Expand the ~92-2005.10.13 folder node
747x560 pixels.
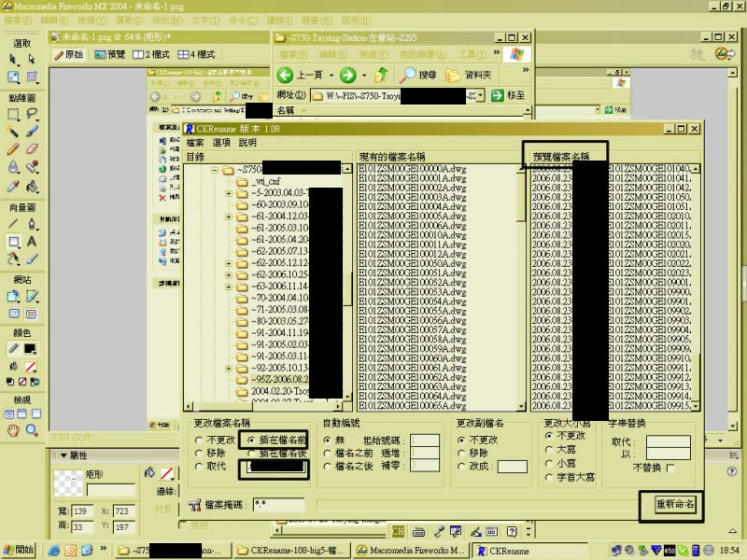[x=229, y=369]
